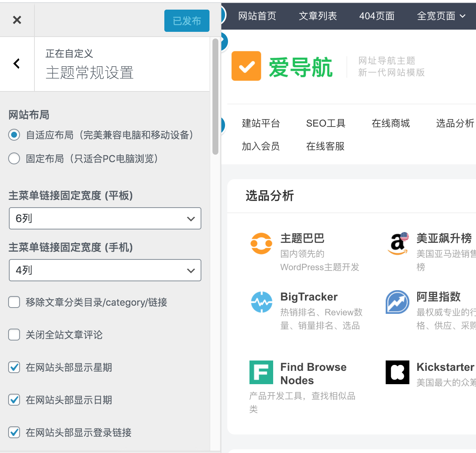
Task: Uncheck 在网站头部显示登录链接 checkbox
Action: (14, 433)
